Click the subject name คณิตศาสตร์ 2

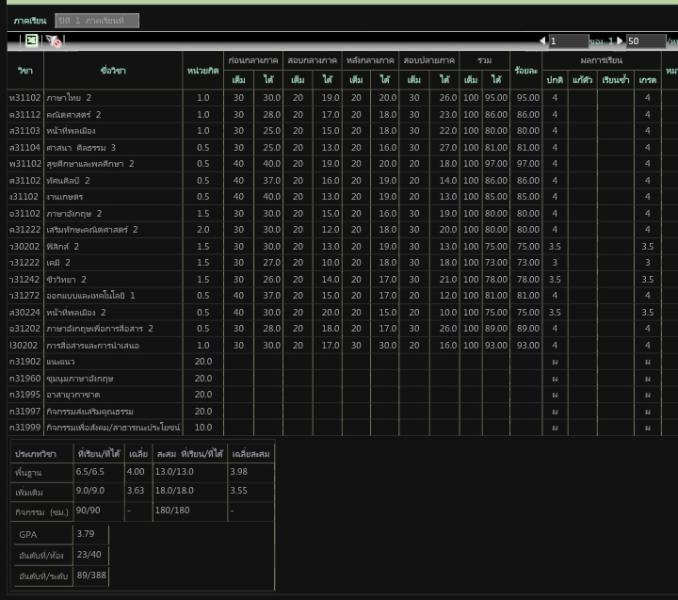pos(74,115)
